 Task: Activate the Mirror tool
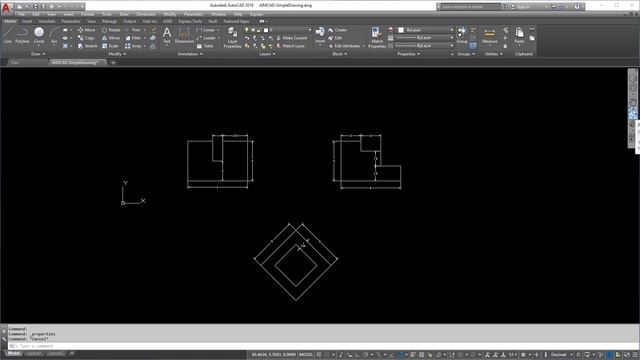[111, 38]
